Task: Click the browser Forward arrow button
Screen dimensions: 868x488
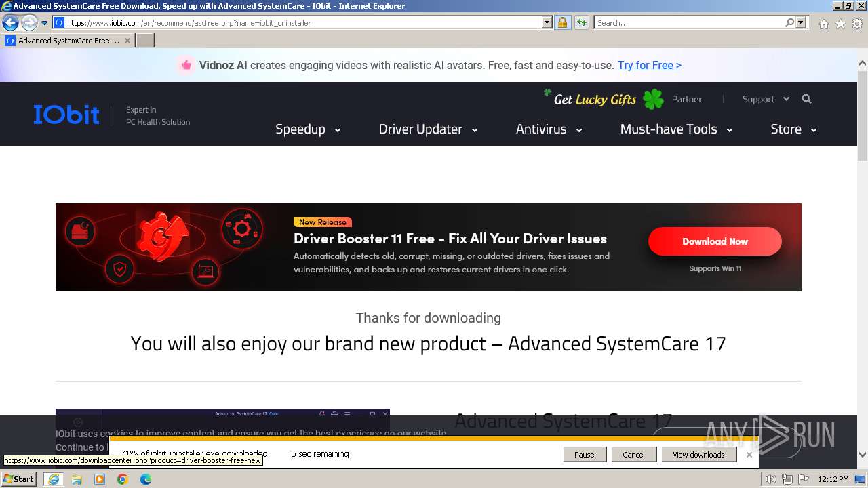Action: (x=28, y=23)
